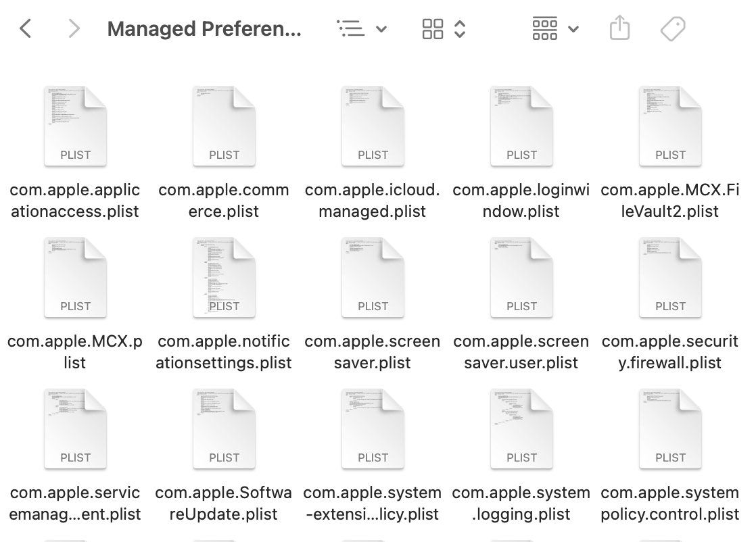Select the com.apple.applicationaccess.plist file icon
This screenshot has height=542, width=756.
click(75, 126)
